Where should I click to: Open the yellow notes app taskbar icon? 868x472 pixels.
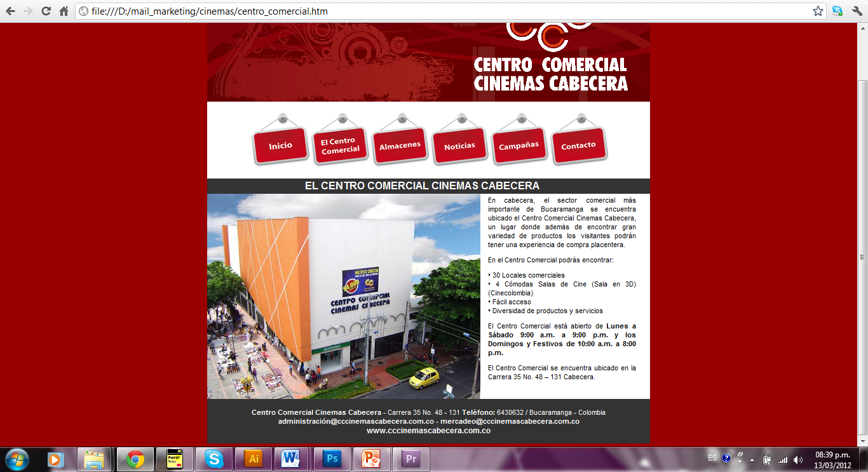click(x=174, y=459)
